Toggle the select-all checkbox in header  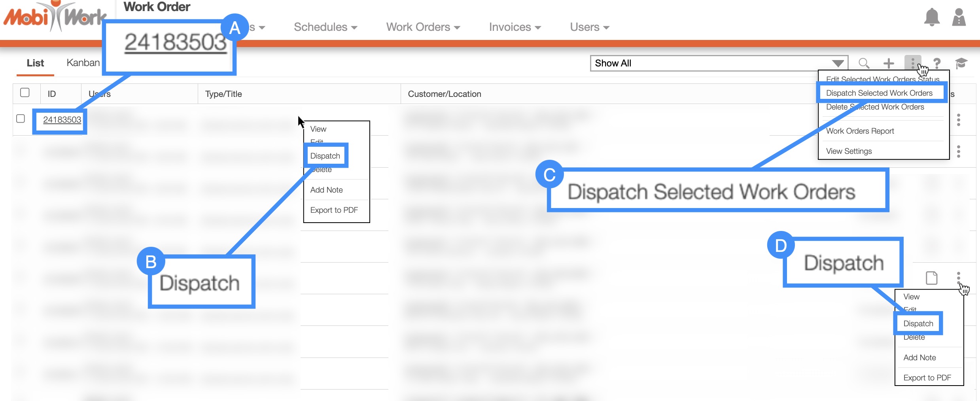[x=25, y=93]
